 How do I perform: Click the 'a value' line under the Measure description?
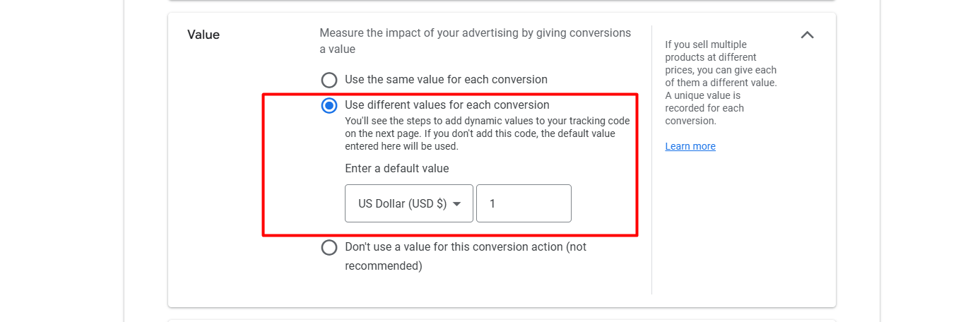(338, 49)
